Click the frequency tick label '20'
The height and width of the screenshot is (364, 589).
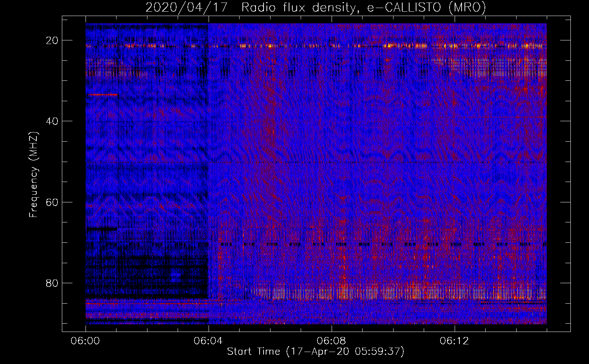(x=52, y=40)
